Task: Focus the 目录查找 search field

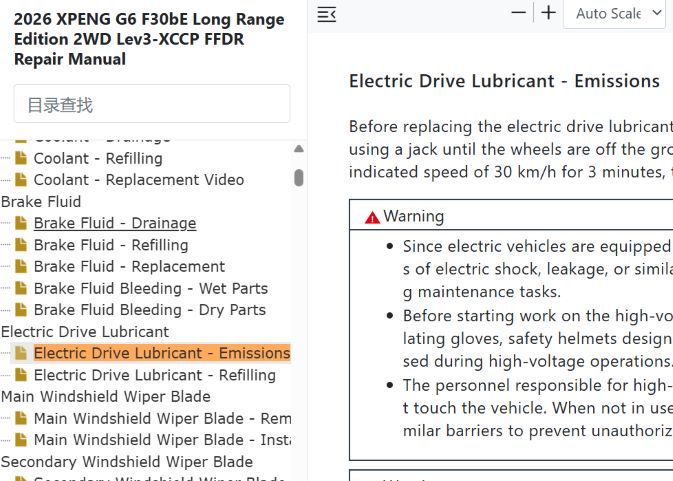Action: coord(152,104)
